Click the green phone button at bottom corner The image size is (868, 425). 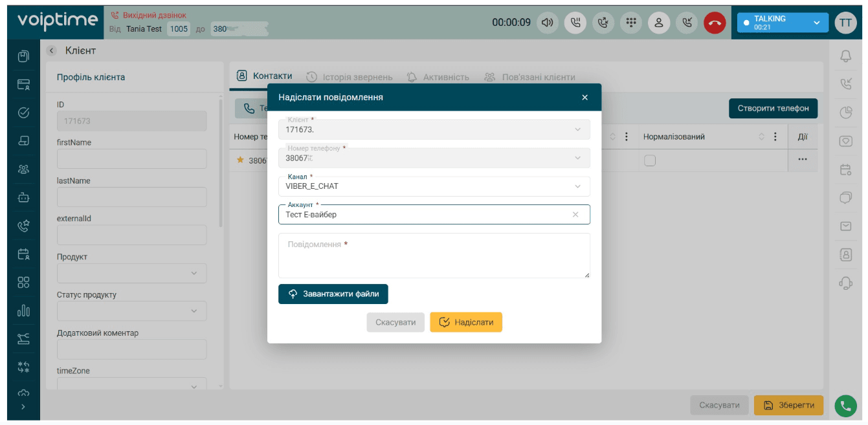coord(845,406)
